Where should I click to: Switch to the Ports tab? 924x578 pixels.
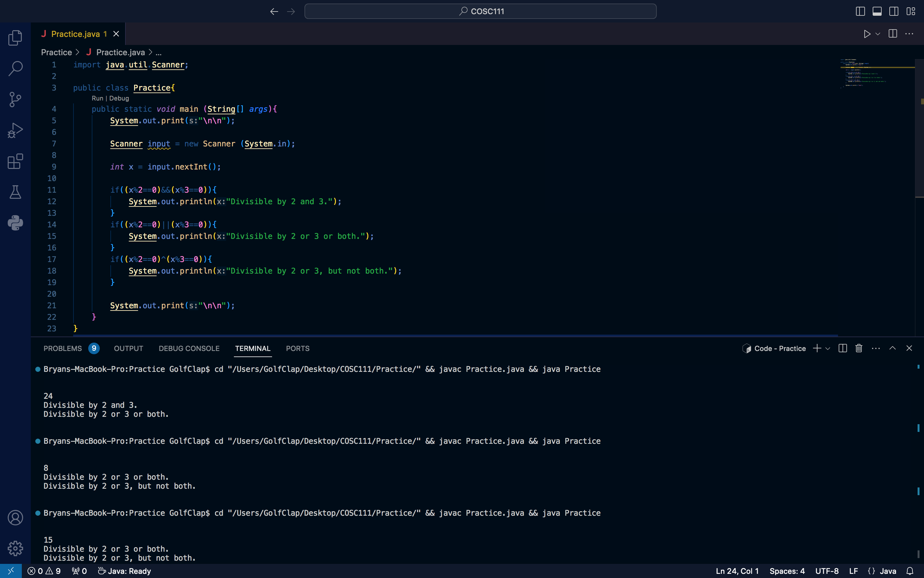tap(297, 348)
